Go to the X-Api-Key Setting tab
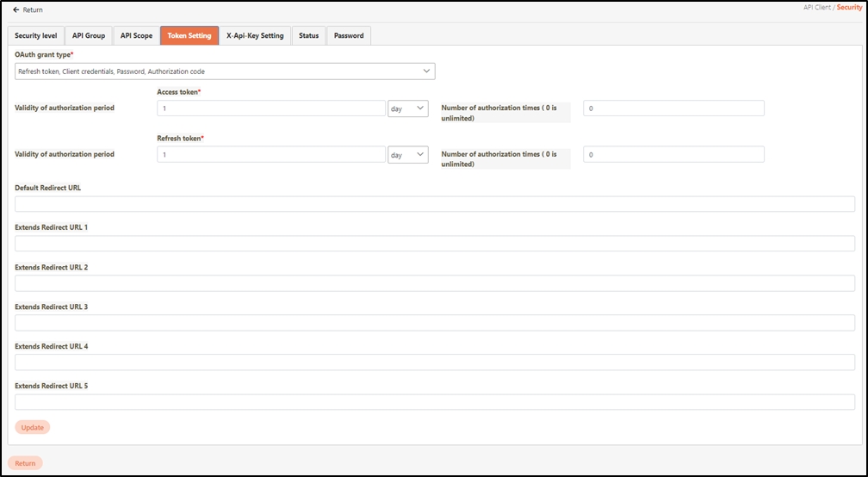Image resolution: width=868 pixels, height=477 pixels. [x=255, y=35]
